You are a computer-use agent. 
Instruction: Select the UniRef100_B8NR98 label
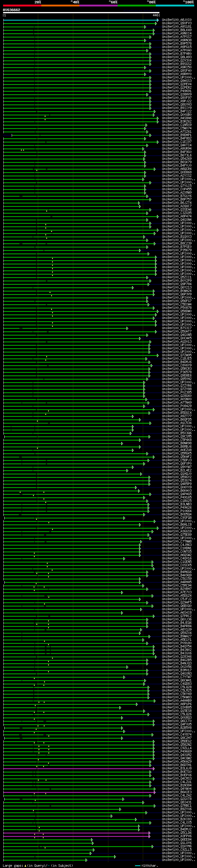(x=177, y=443)
